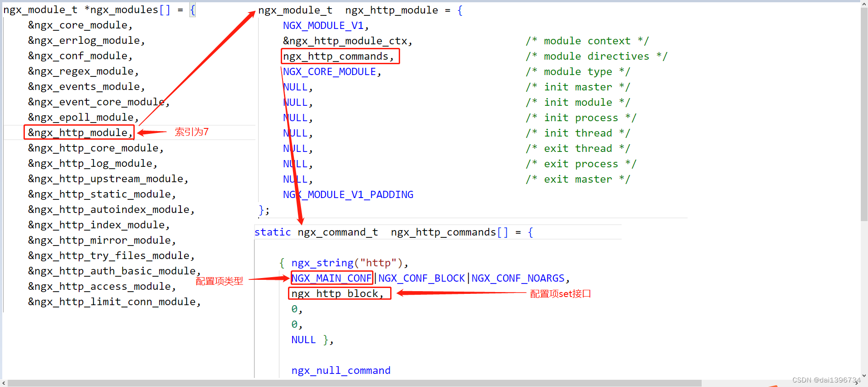
Task: Click the boxed ngx_http_commands, field
Action: pos(340,56)
